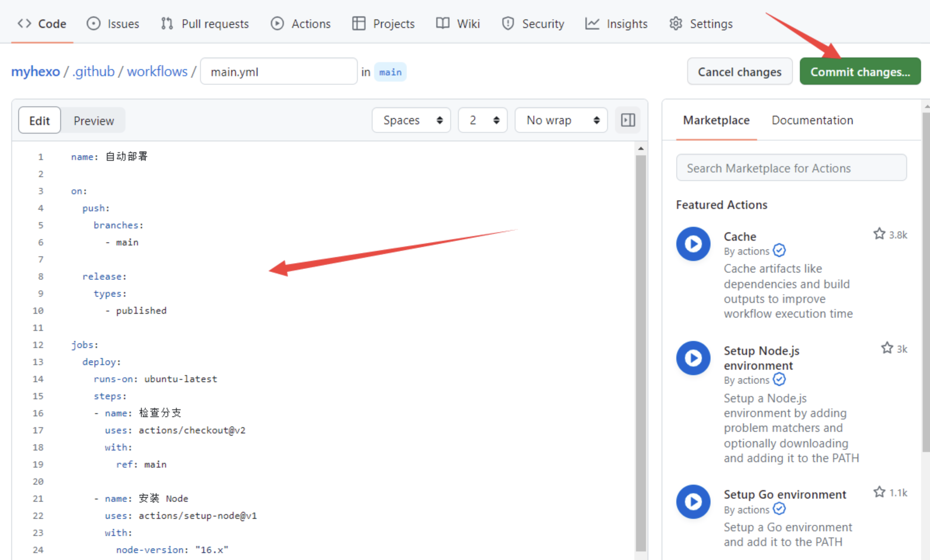The image size is (930, 560).
Task: Open the Pull requests tab
Action: pyautogui.click(x=205, y=24)
